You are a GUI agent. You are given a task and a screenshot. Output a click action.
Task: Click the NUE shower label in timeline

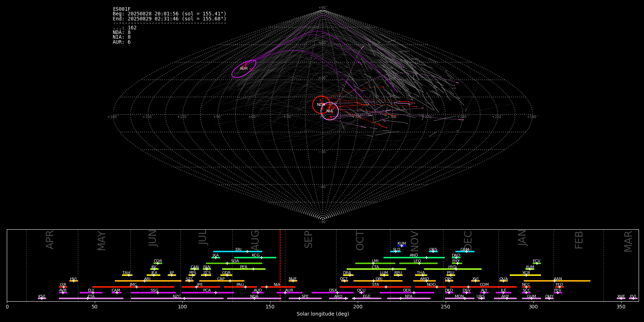pyautogui.click(x=293, y=279)
